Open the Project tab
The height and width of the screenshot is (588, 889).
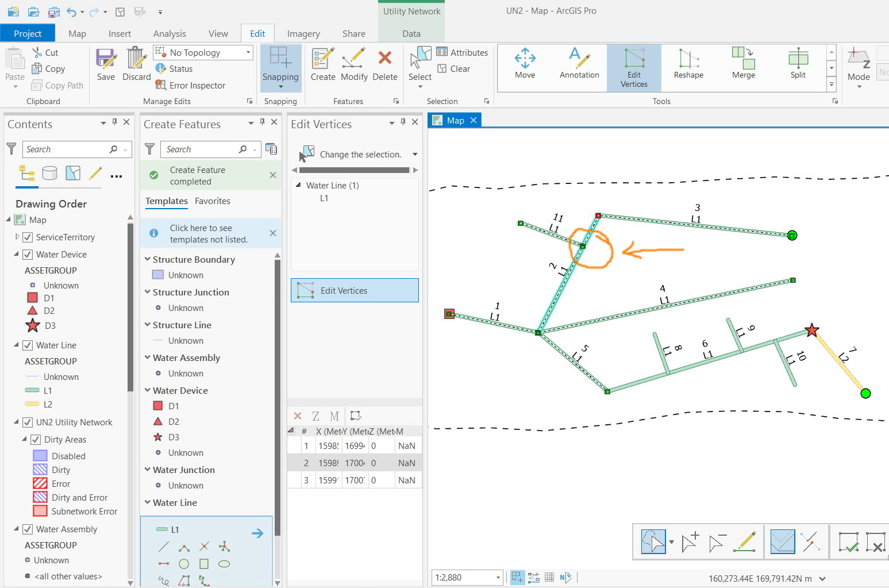28,33
